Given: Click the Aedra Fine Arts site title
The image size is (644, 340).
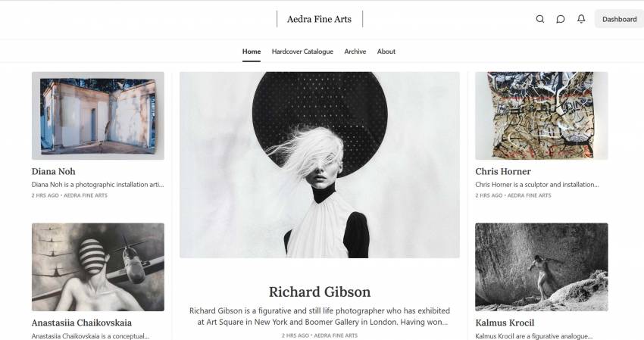Looking at the screenshot, I should (319, 19).
